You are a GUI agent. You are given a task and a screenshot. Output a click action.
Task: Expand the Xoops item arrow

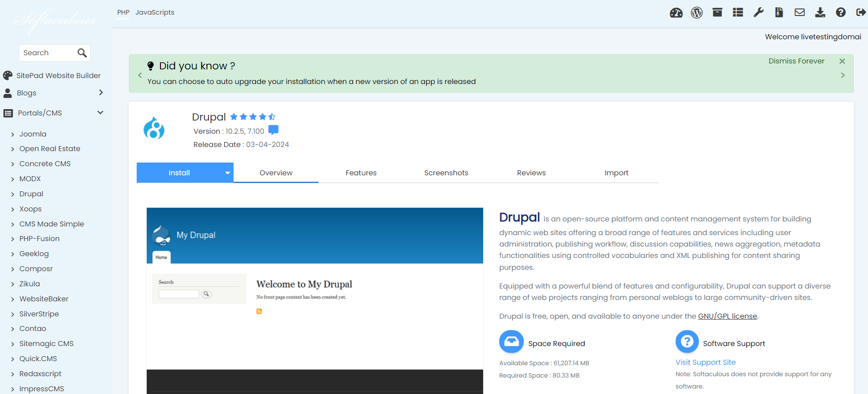(13, 210)
